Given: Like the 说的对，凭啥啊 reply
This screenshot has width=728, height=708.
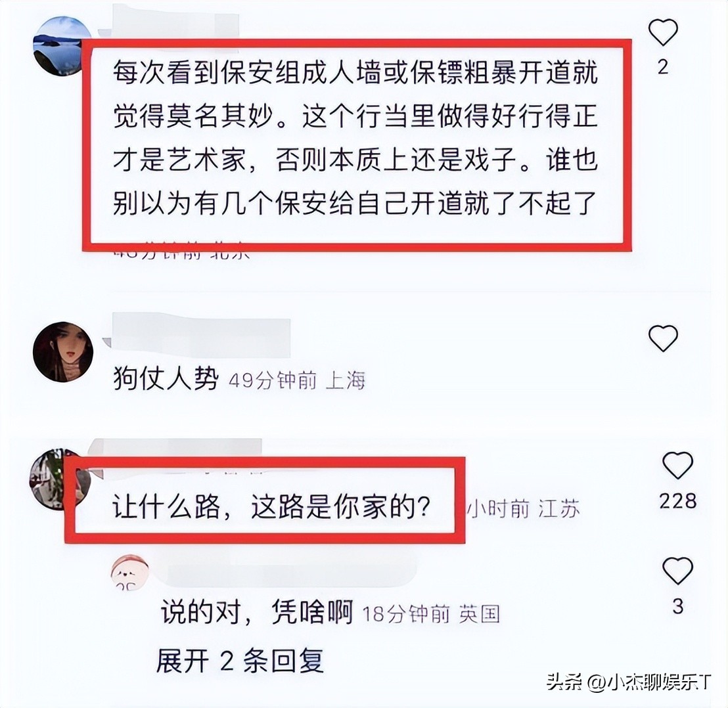Looking at the screenshot, I should (x=677, y=571).
